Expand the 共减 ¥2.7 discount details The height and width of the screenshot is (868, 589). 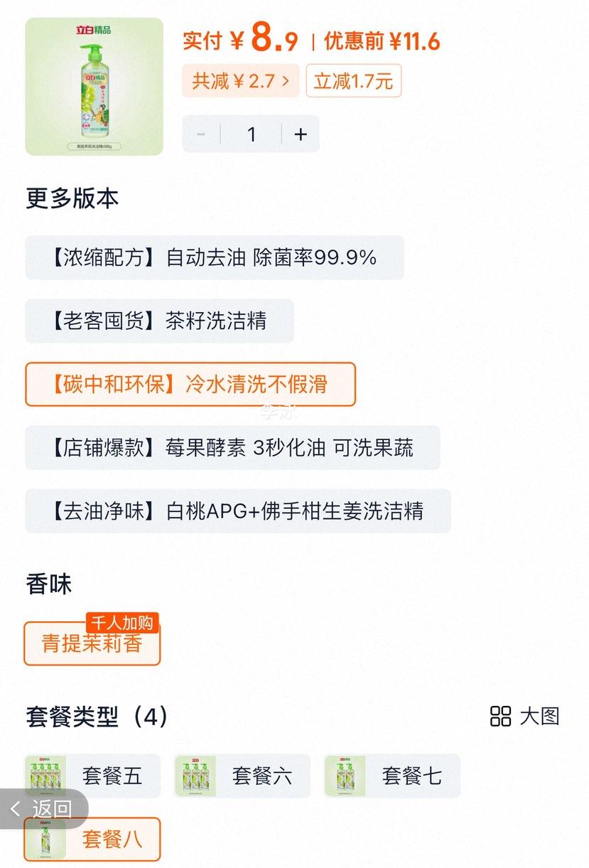tap(241, 81)
